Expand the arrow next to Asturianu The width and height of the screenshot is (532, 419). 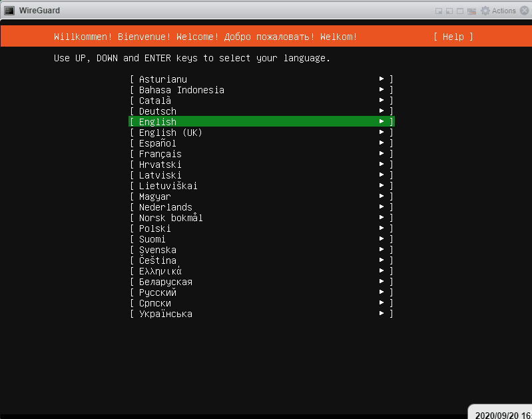(x=382, y=79)
